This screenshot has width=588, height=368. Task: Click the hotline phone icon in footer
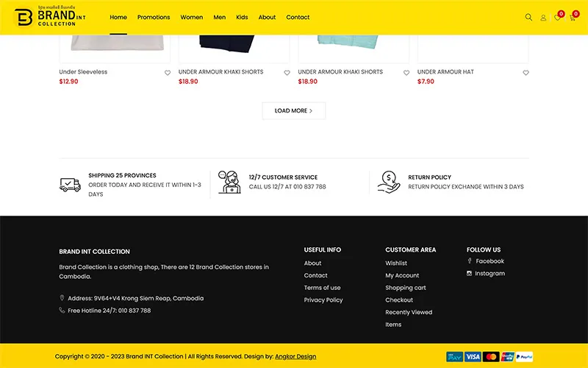[62, 310]
